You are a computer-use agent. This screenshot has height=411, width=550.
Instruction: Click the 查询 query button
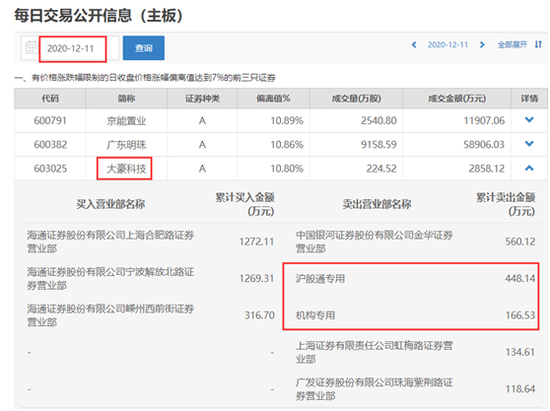143,48
